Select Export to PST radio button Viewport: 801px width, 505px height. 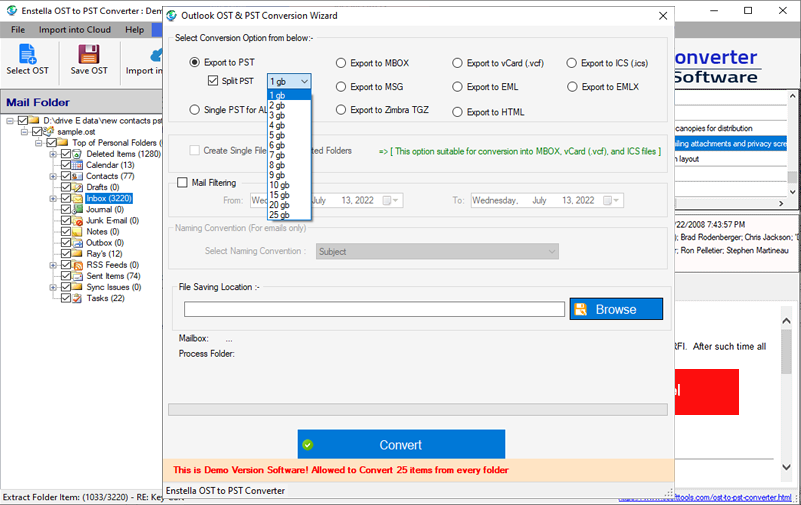point(194,62)
